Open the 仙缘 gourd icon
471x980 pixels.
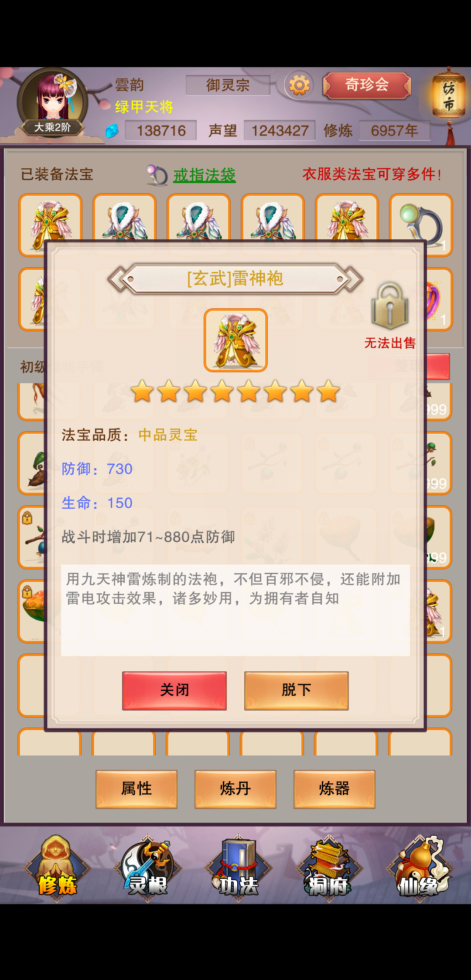point(420,868)
